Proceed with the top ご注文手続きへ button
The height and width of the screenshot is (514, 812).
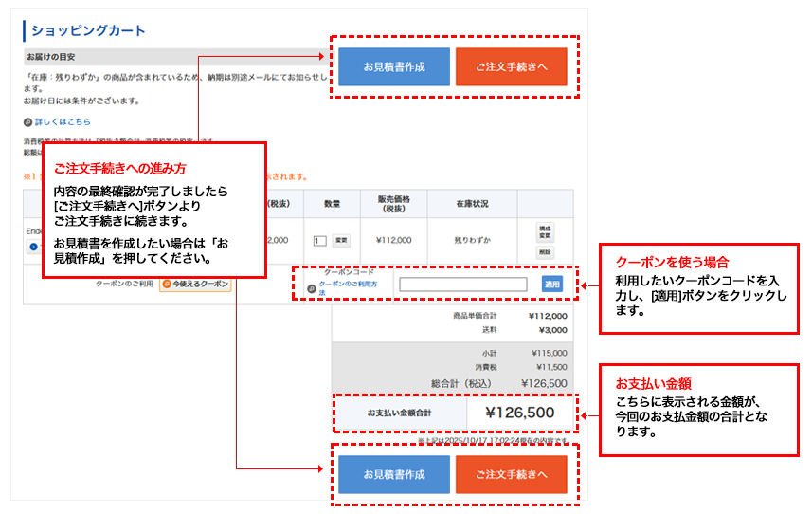tap(512, 67)
